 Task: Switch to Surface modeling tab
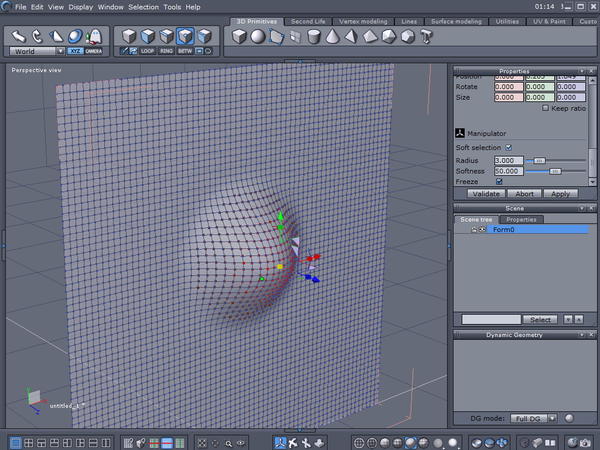point(457,21)
